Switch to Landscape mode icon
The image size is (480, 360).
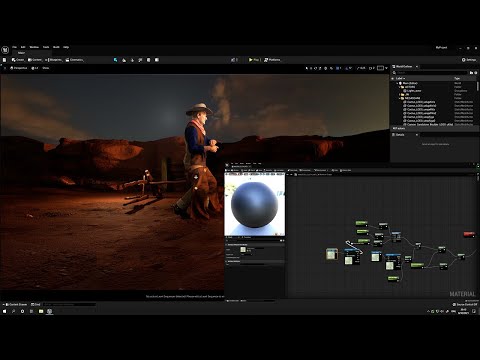pyautogui.click(x=124, y=60)
